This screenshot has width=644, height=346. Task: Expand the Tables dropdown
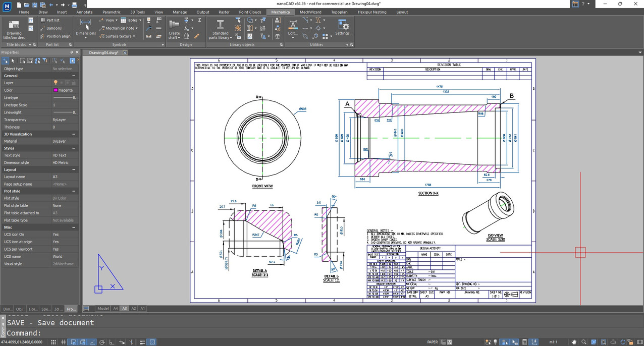130,20
